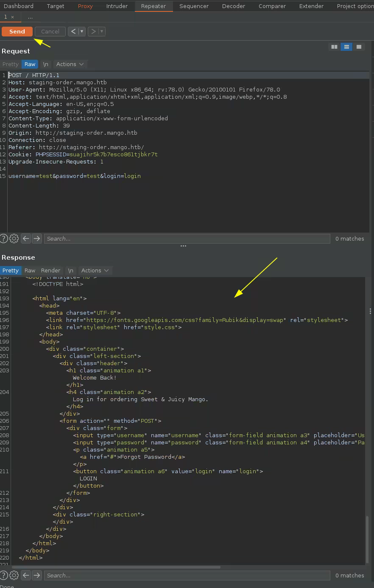This screenshot has width=374, height=588.
Task: Select side-by-side split layout icon
Action: (x=334, y=47)
